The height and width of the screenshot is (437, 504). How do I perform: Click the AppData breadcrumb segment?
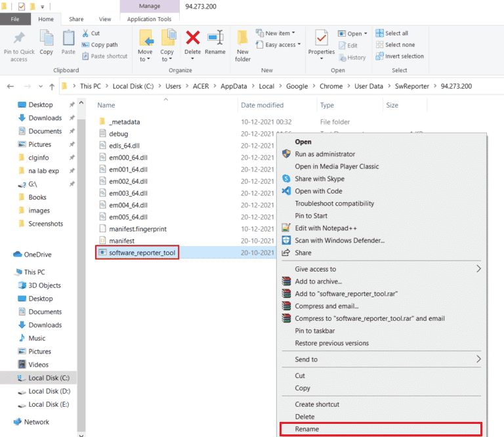point(234,86)
